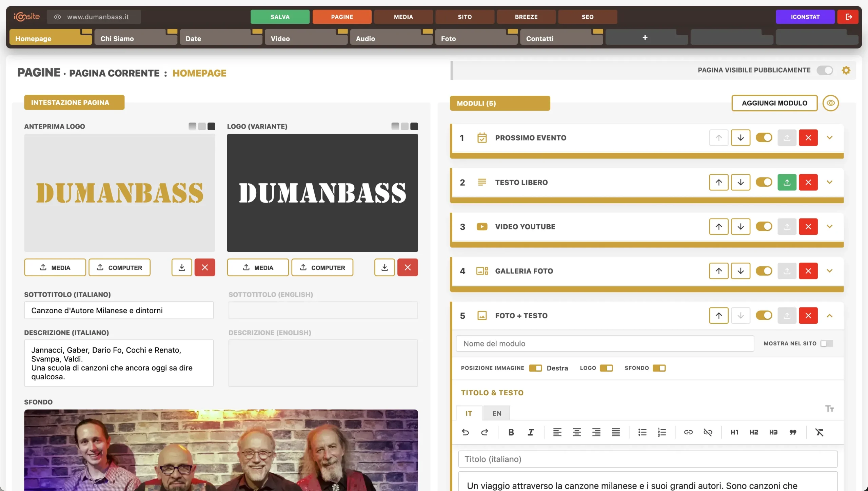This screenshot has height=491, width=868.
Task: Move Testo Libero module down
Action: coord(741,182)
